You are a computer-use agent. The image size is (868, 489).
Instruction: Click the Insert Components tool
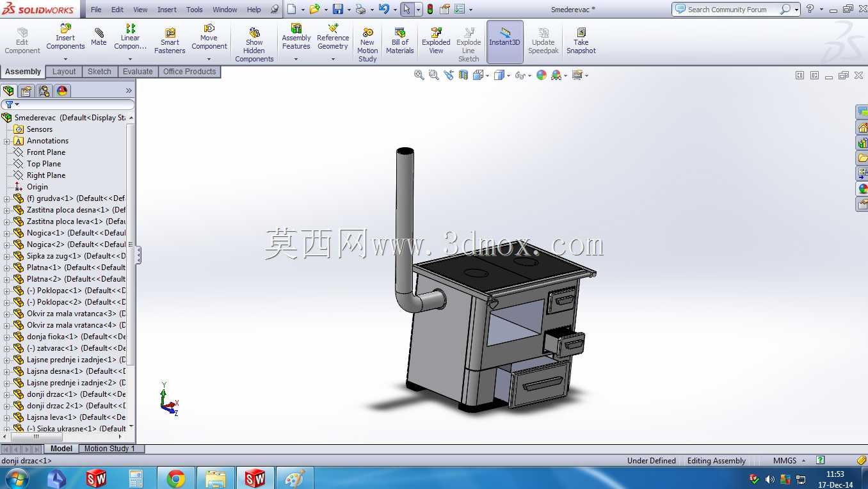coord(65,37)
